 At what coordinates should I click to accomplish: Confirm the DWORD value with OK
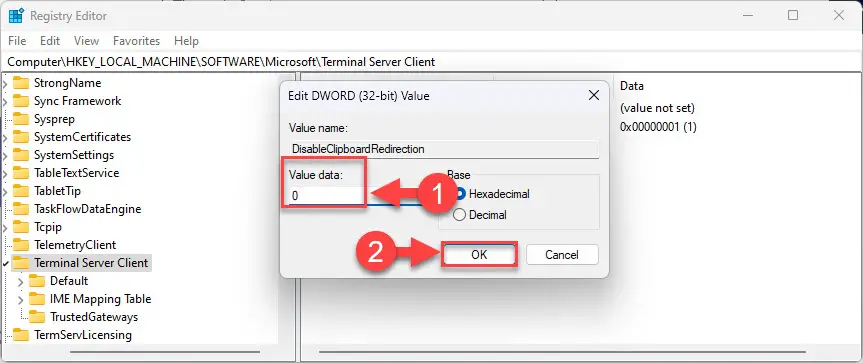coord(479,255)
